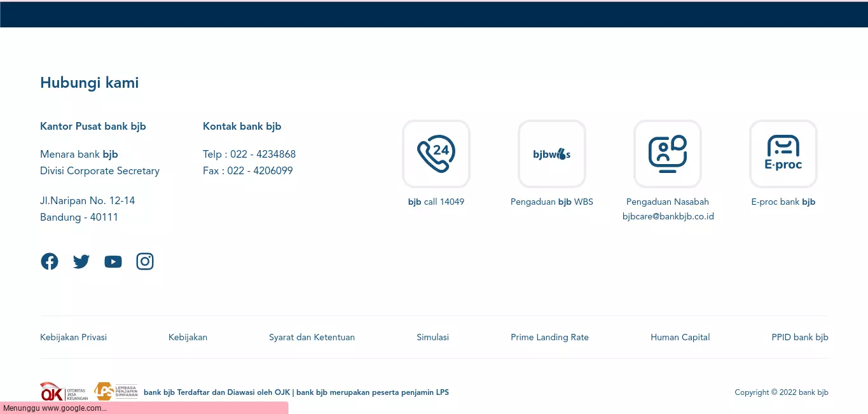The height and width of the screenshot is (414, 868).
Task: Click the Hubungi kami heading
Action: tap(90, 83)
